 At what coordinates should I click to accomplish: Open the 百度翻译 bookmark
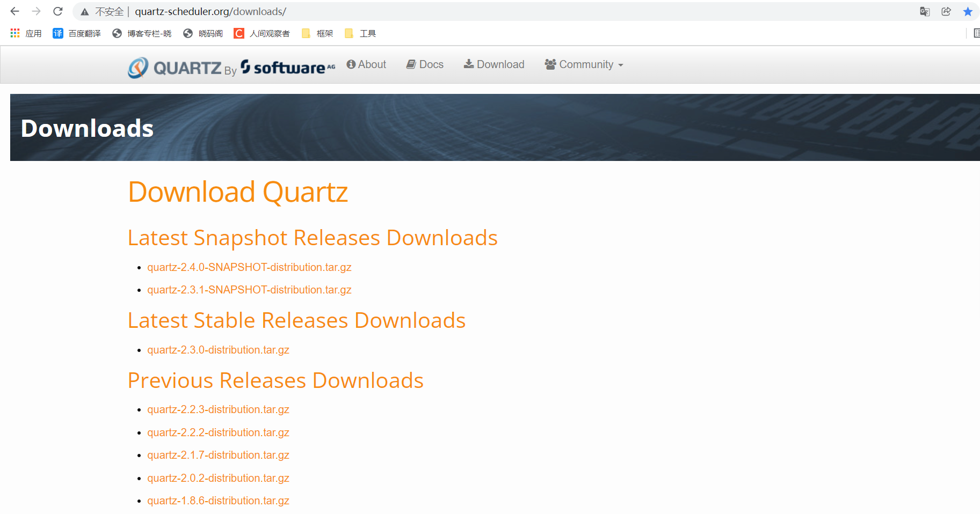click(77, 33)
